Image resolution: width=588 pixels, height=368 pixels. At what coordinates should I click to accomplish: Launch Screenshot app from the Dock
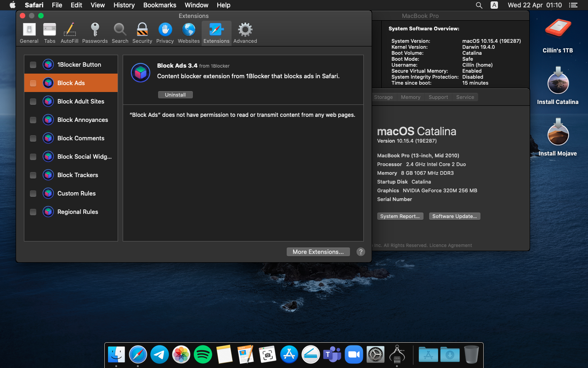tap(267, 355)
